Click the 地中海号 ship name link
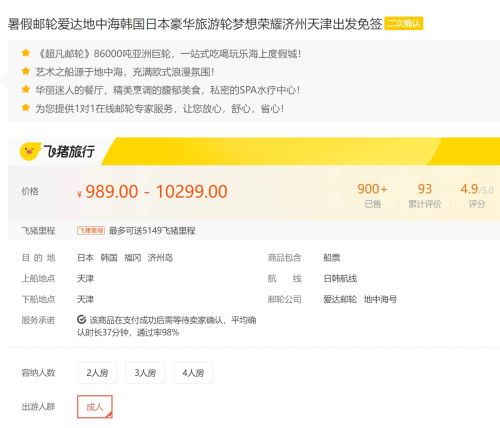500x428 pixels. tap(380, 299)
